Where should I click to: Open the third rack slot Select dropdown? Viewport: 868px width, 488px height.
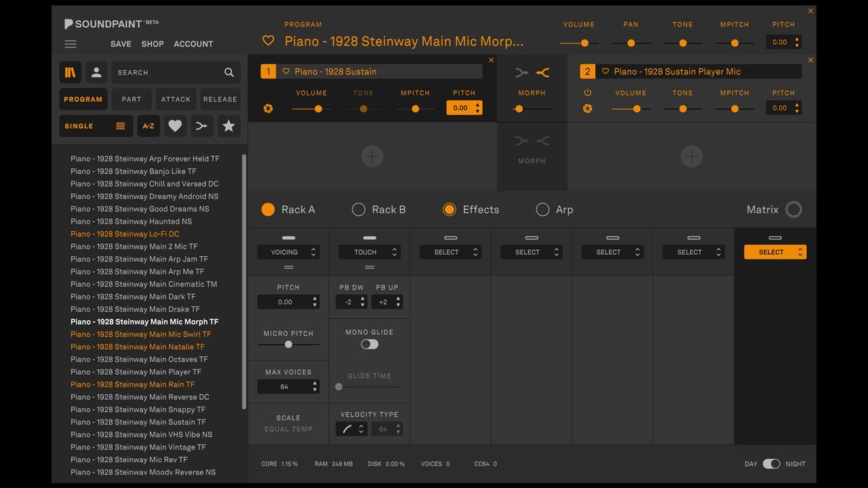tap(450, 252)
